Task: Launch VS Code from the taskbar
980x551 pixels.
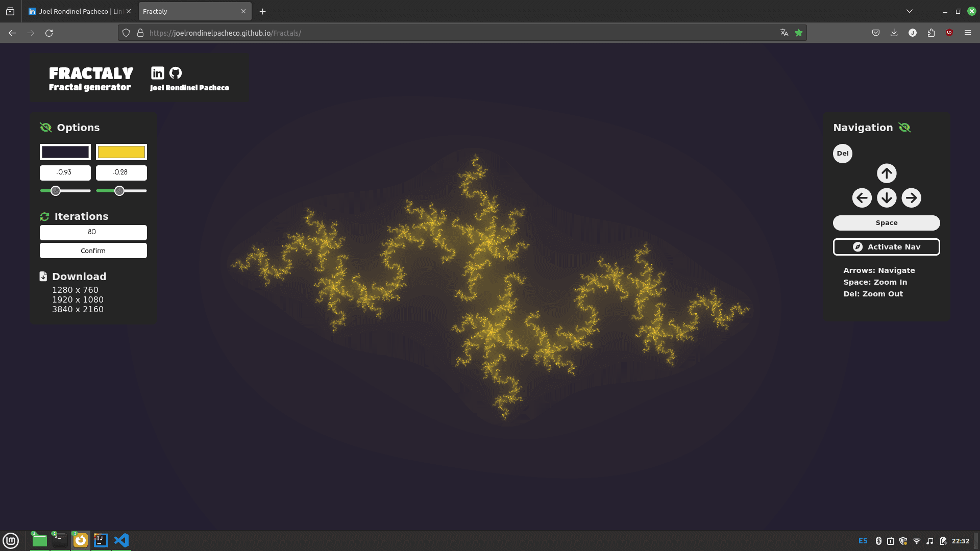Action: pyautogui.click(x=121, y=540)
